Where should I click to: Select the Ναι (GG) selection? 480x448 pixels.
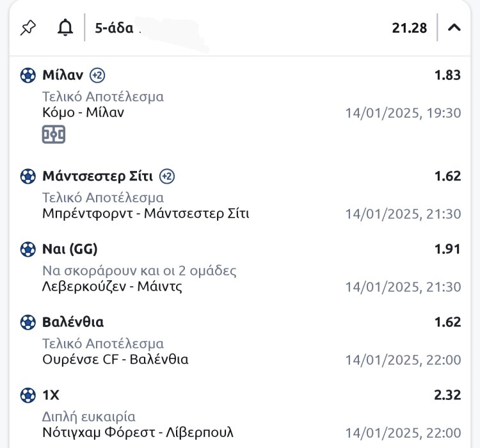(x=70, y=249)
